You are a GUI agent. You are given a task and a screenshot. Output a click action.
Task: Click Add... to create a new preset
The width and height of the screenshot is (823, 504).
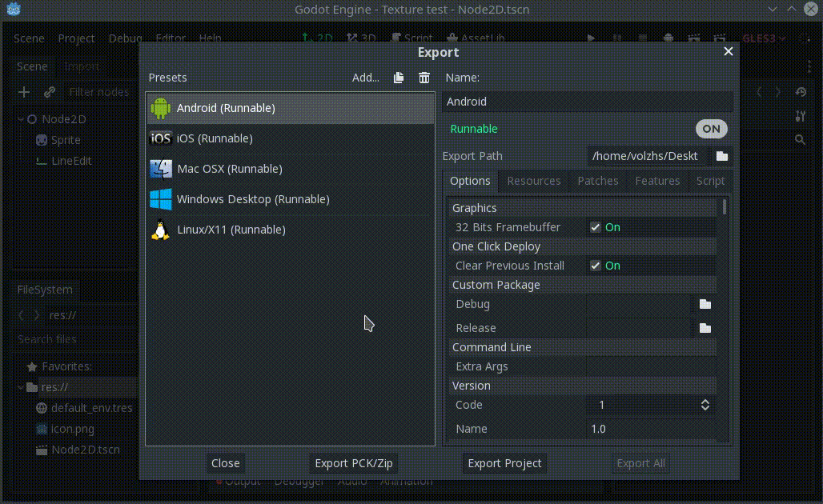pos(366,78)
